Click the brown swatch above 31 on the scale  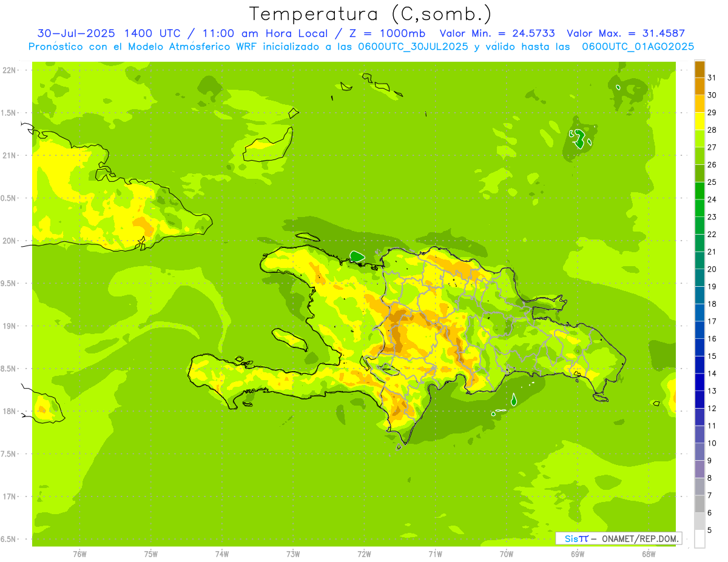pyautogui.click(x=699, y=69)
